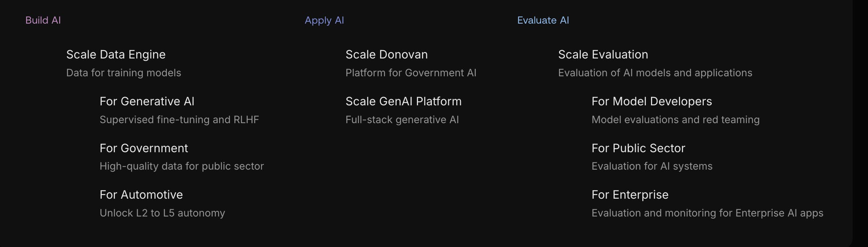
Task: Open the Scale Evaluation link
Action: 603,54
